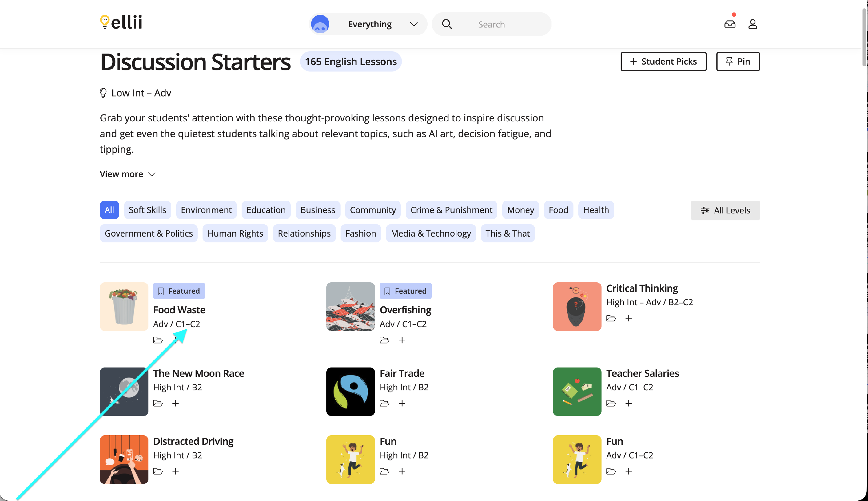
Task: Pin this Discussion Starters section
Action: coord(738,62)
